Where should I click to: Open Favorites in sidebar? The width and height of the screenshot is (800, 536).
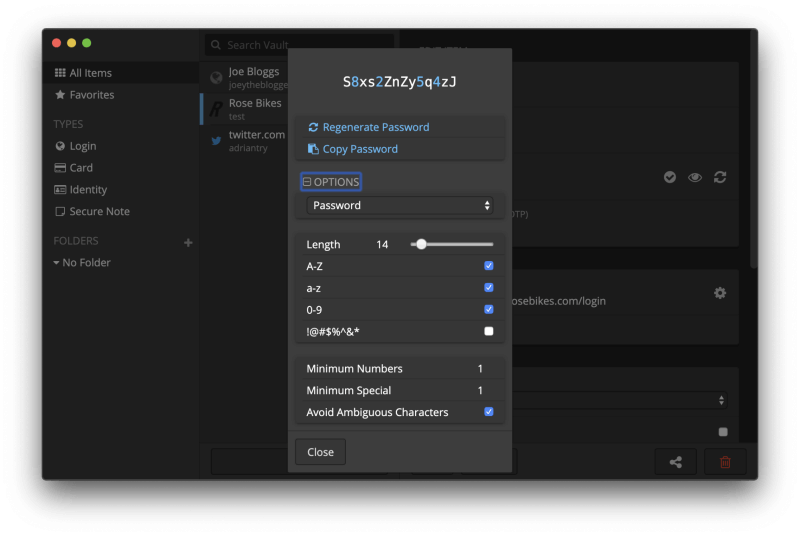pos(92,95)
